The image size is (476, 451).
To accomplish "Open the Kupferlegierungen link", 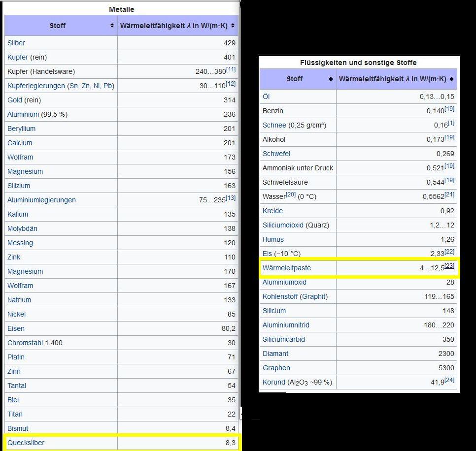I will 36,86.
